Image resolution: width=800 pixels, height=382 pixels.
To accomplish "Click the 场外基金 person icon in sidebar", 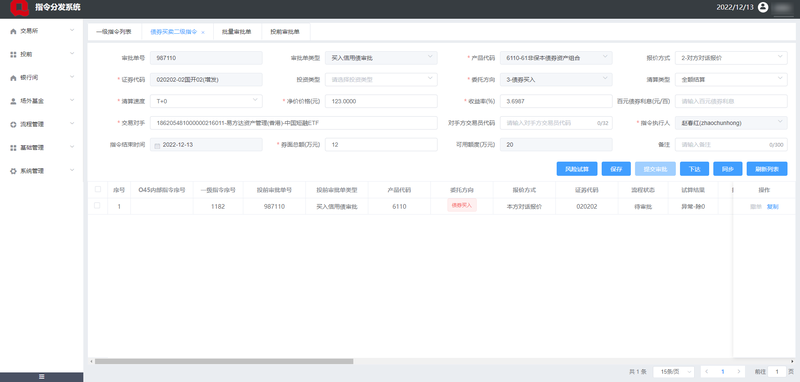I will (x=13, y=101).
